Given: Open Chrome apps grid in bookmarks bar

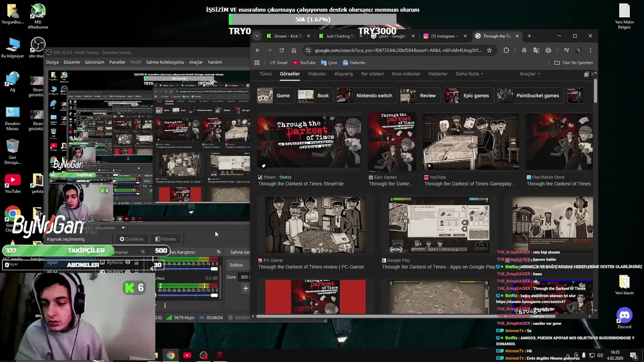Looking at the screenshot, I should [257, 63].
